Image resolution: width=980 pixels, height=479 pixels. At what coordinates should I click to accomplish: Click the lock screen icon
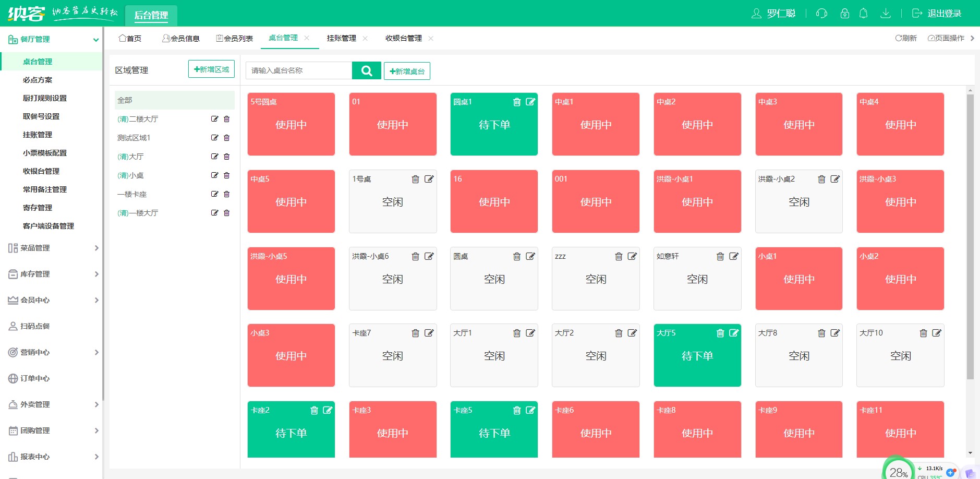[x=844, y=14]
